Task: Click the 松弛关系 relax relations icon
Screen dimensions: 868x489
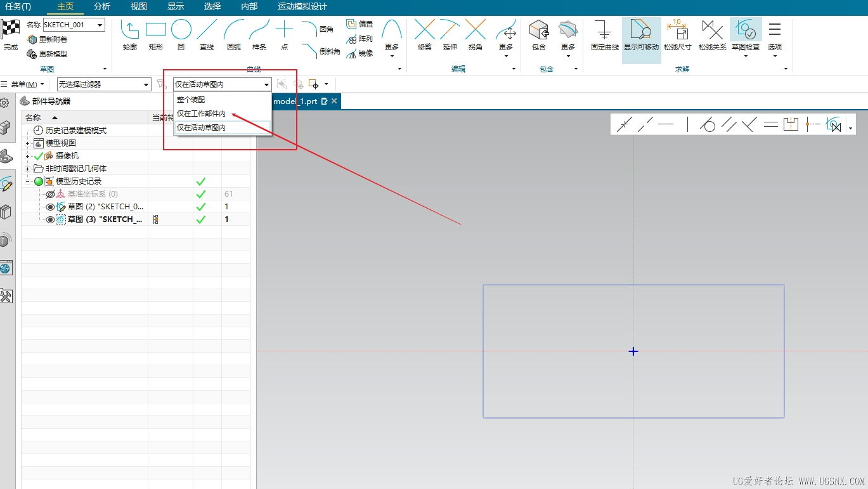Action: coord(713,30)
